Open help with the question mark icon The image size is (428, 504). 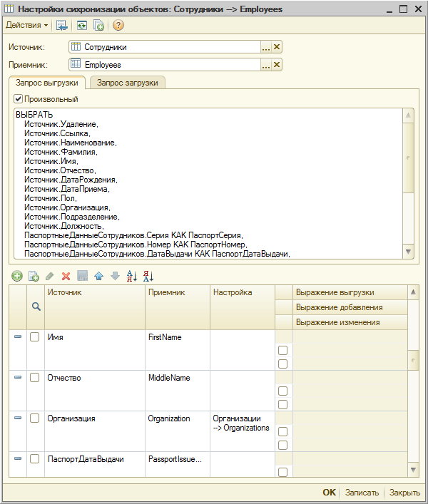coord(118,25)
